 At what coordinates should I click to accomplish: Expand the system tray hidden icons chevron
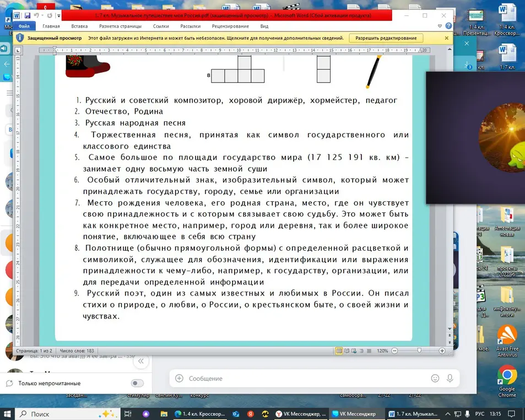[448, 414]
